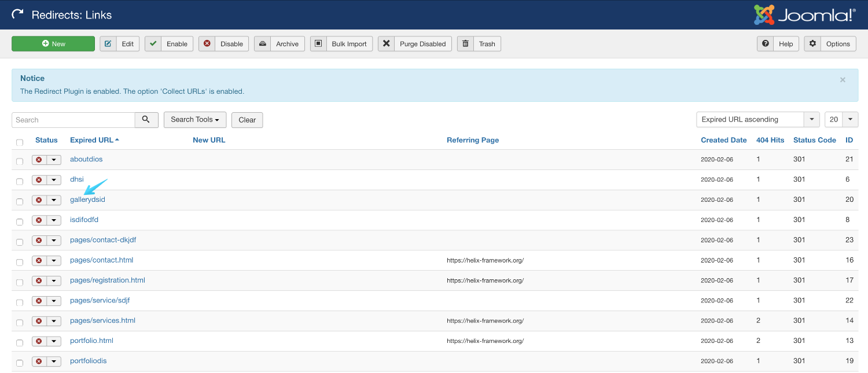Open the pages/contact.html redirect link
This screenshot has width=868, height=373.
click(101, 260)
